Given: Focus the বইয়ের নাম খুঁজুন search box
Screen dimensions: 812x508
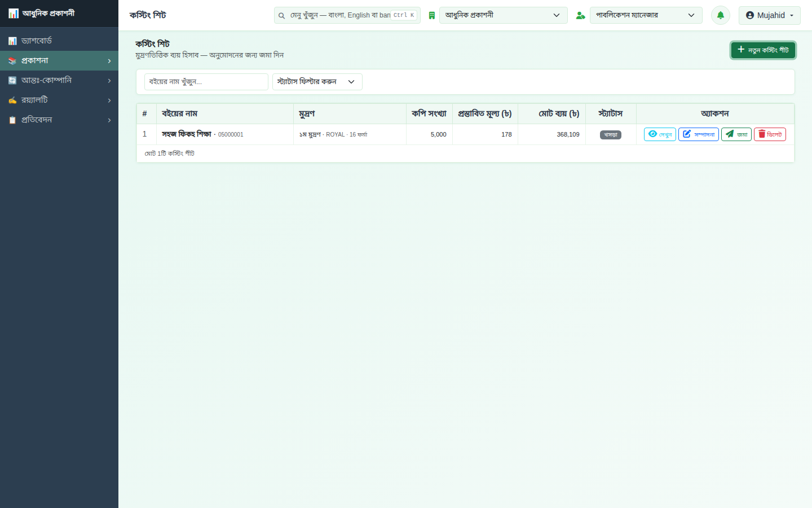Looking at the screenshot, I should pos(206,82).
